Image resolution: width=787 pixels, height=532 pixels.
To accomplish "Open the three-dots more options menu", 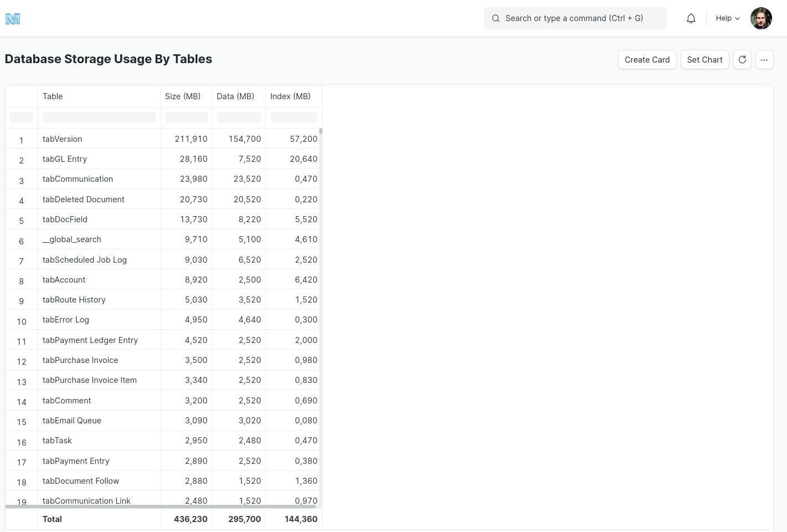I will 764,60.
